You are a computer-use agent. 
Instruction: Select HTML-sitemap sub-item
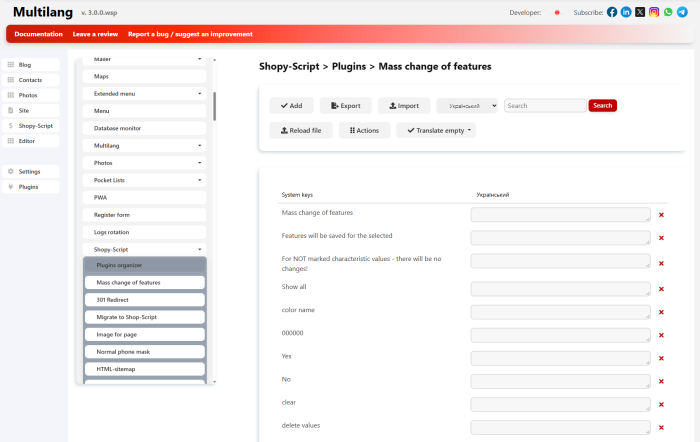145,369
